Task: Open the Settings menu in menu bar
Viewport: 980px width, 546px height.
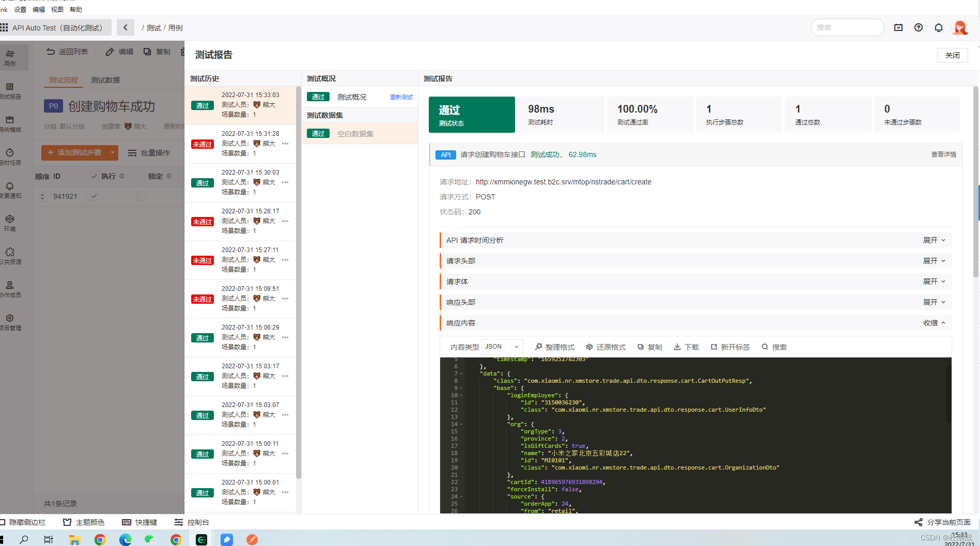Action: coord(20,9)
